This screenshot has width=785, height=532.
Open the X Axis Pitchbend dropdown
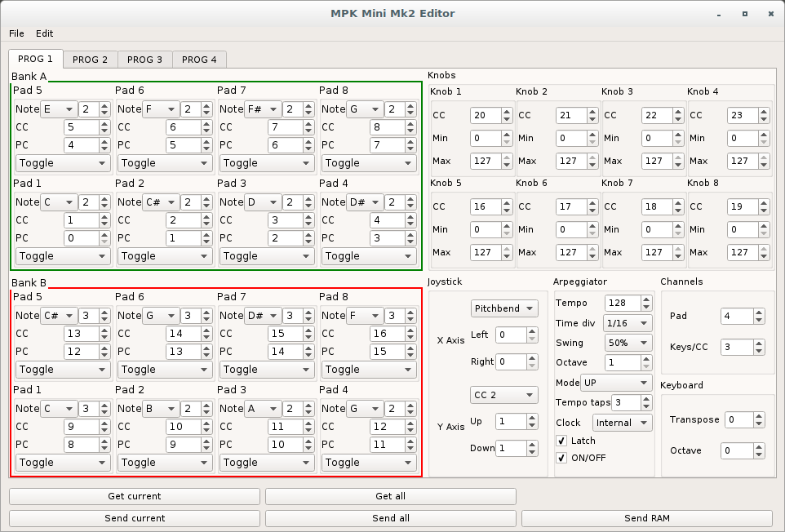pos(504,308)
